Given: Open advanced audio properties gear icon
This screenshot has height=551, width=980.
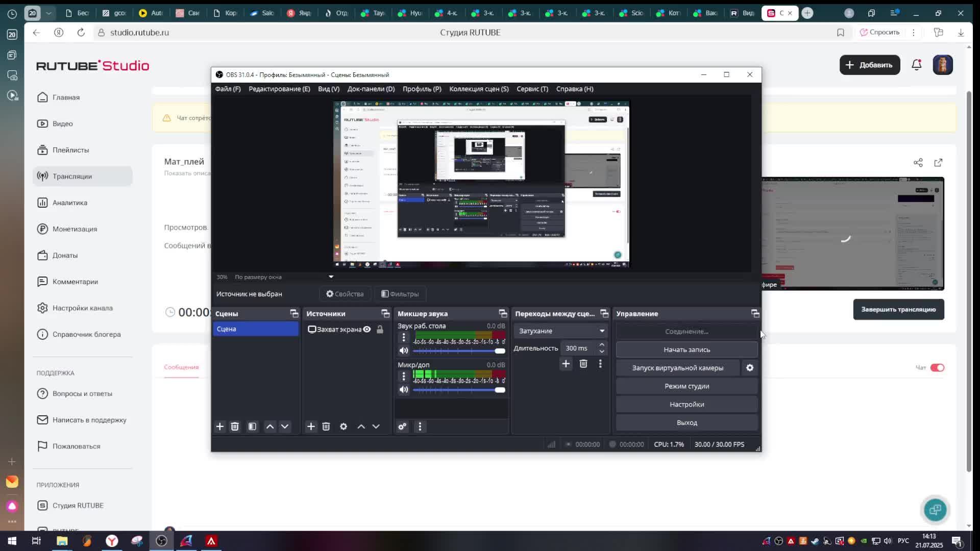Looking at the screenshot, I should [x=402, y=427].
